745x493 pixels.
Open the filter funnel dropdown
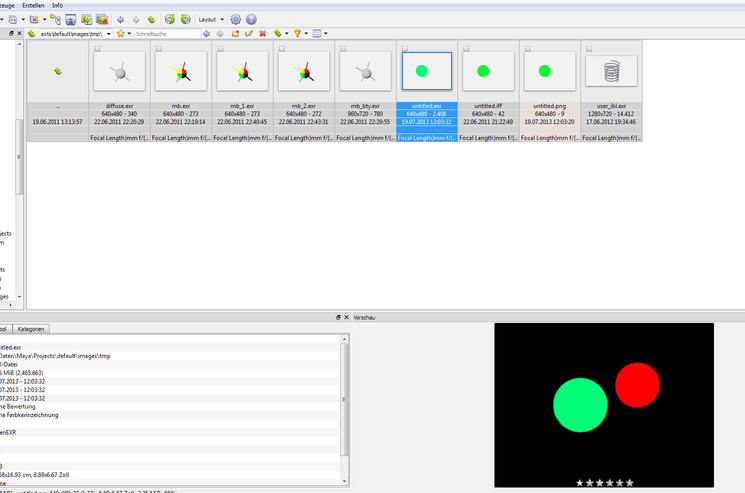[299, 34]
